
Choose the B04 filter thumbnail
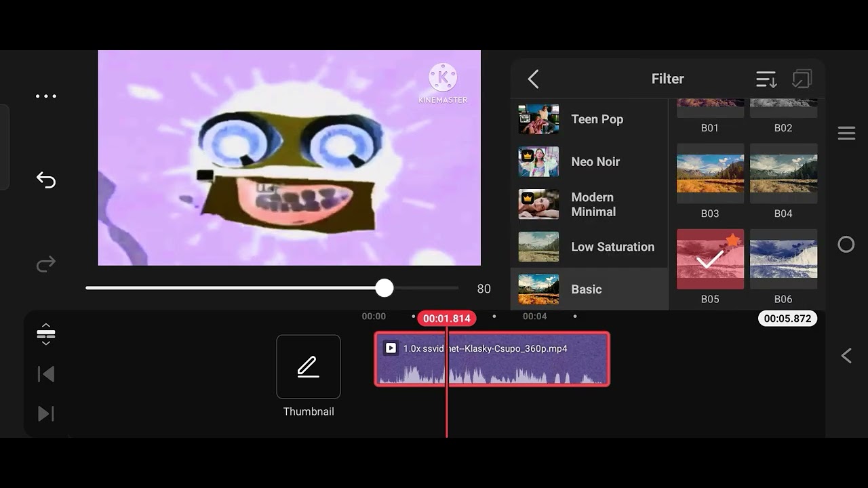(783, 173)
